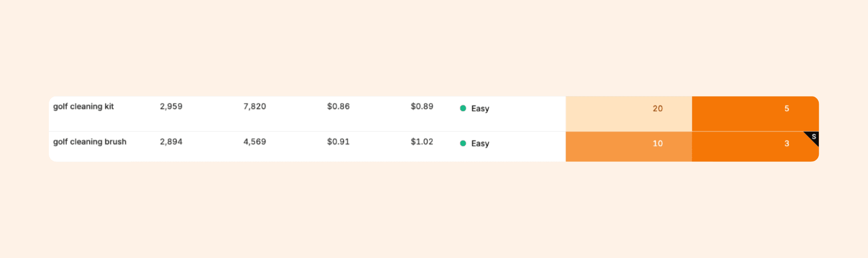Click the 4,569 value

pyautogui.click(x=255, y=142)
